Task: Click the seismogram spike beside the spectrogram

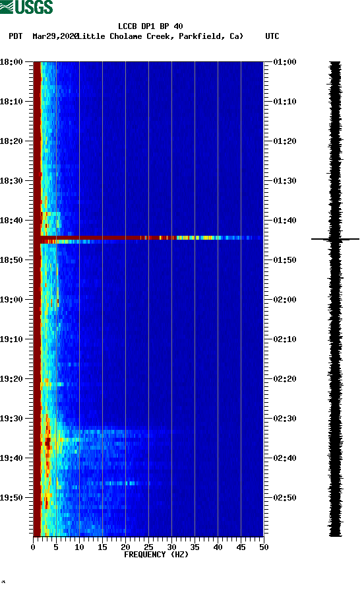Action: [335, 239]
